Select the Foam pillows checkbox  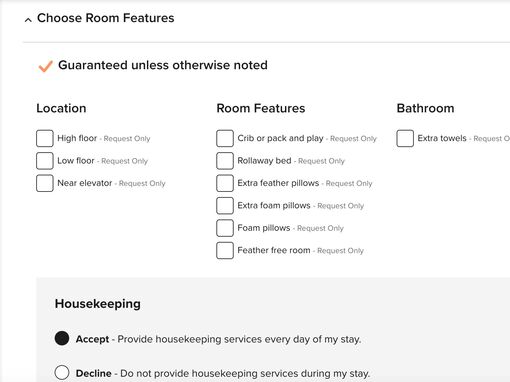click(225, 228)
